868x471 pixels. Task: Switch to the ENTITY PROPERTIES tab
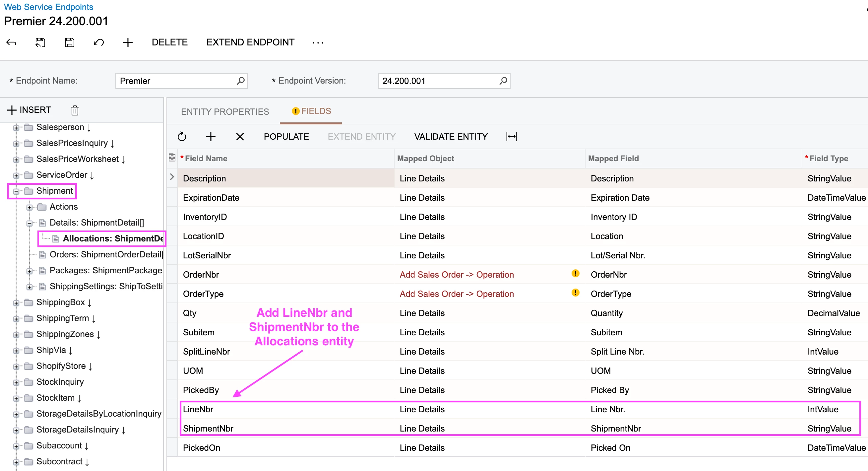(225, 111)
